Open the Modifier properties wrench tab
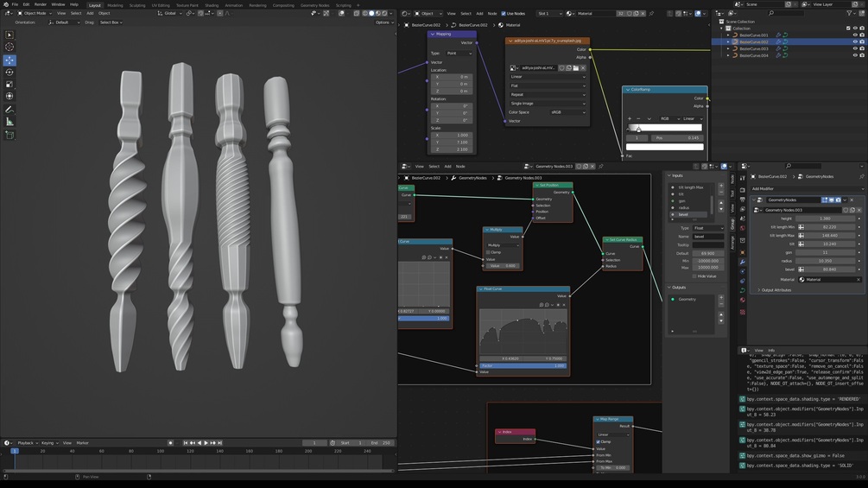Image resolution: width=868 pixels, height=488 pixels. tap(743, 262)
